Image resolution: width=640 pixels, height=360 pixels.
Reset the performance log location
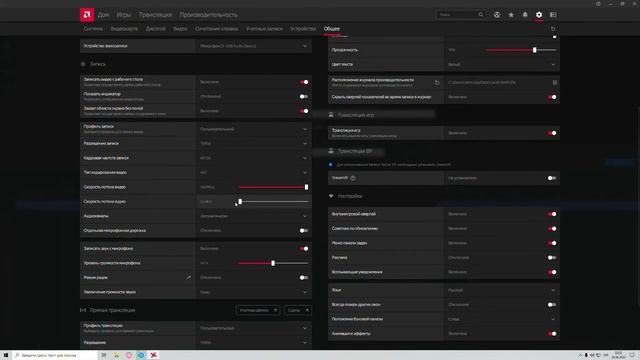(x=437, y=82)
